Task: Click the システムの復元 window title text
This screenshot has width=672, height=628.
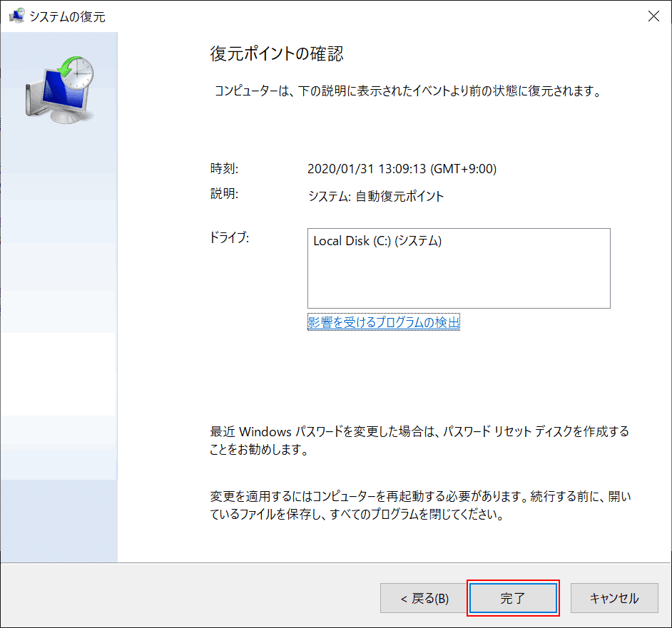Action: pos(67,16)
